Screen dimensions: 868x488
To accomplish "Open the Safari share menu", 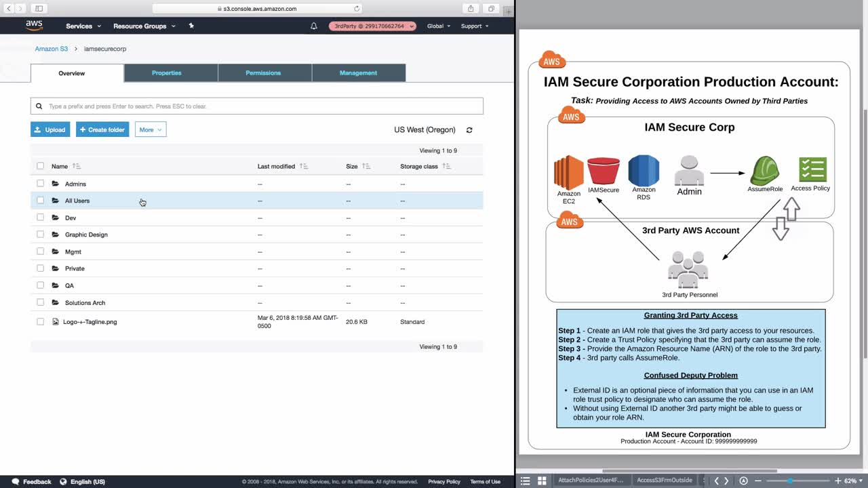I will point(471,8).
